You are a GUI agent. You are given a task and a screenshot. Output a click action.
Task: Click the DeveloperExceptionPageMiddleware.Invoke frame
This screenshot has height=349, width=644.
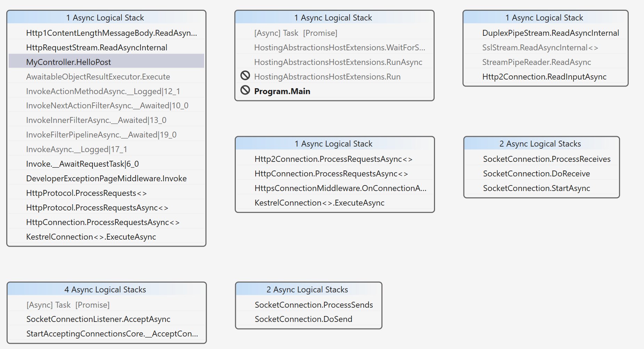click(106, 178)
